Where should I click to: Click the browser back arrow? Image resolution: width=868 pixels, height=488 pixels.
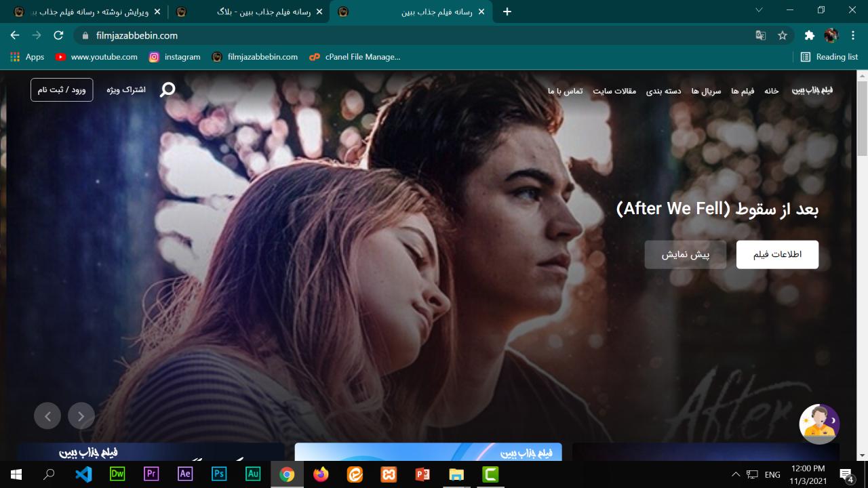[x=15, y=35]
